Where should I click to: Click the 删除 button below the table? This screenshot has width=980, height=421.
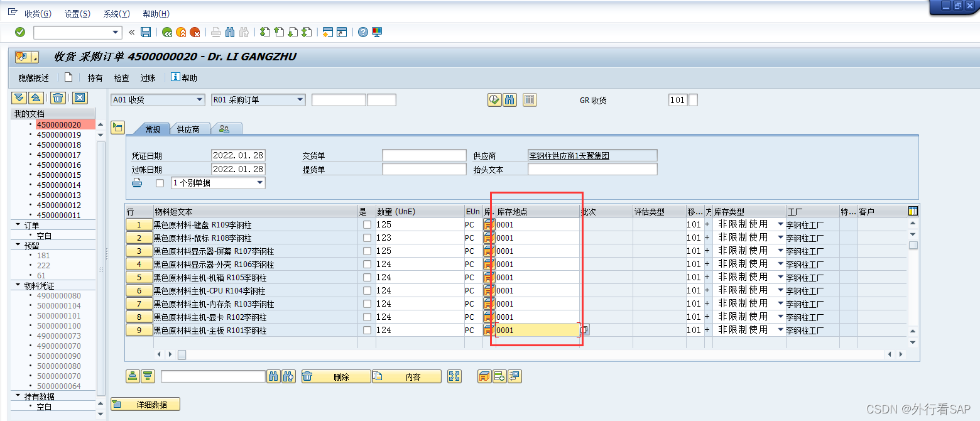coord(336,376)
